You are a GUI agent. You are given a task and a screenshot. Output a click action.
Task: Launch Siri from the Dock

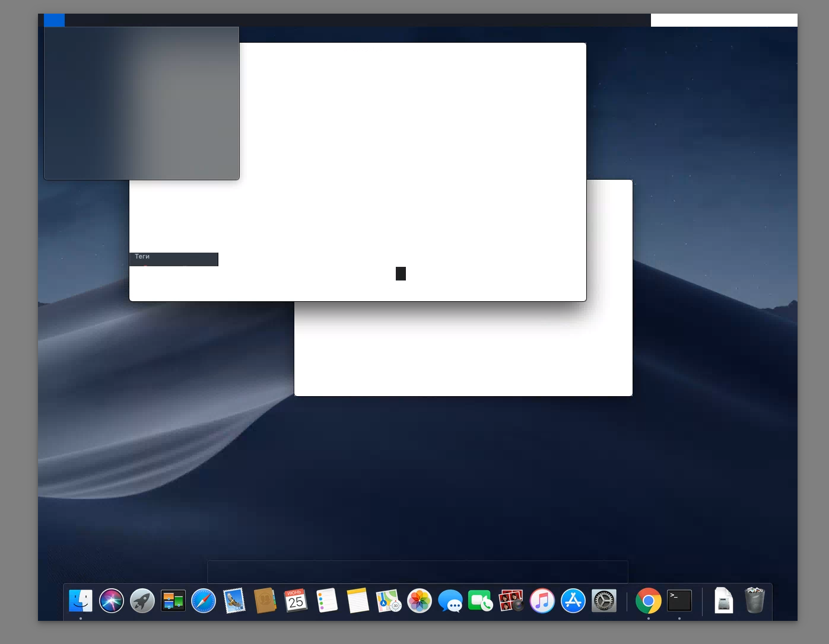(112, 601)
